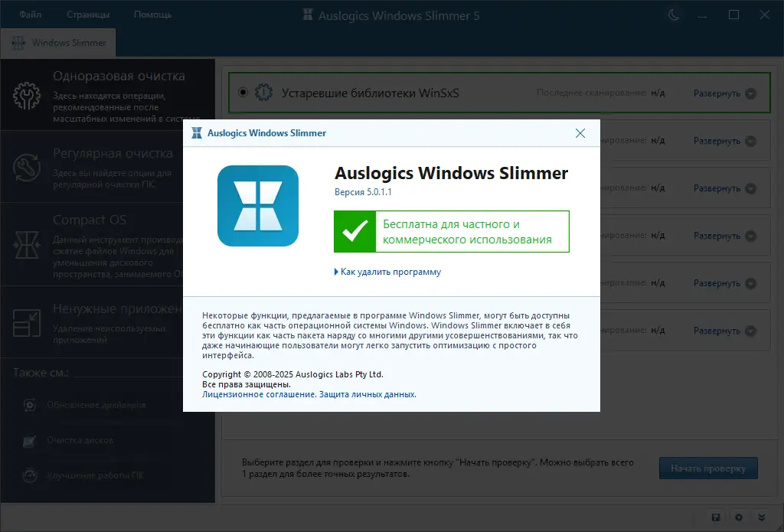Expand the third scan row with Развернуть
The width and height of the screenshot is (784, 532).
(724, 188)
